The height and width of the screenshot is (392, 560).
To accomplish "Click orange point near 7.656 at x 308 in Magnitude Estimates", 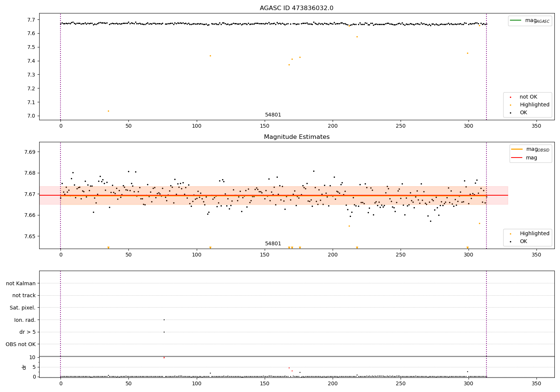I will coord(479,223).
